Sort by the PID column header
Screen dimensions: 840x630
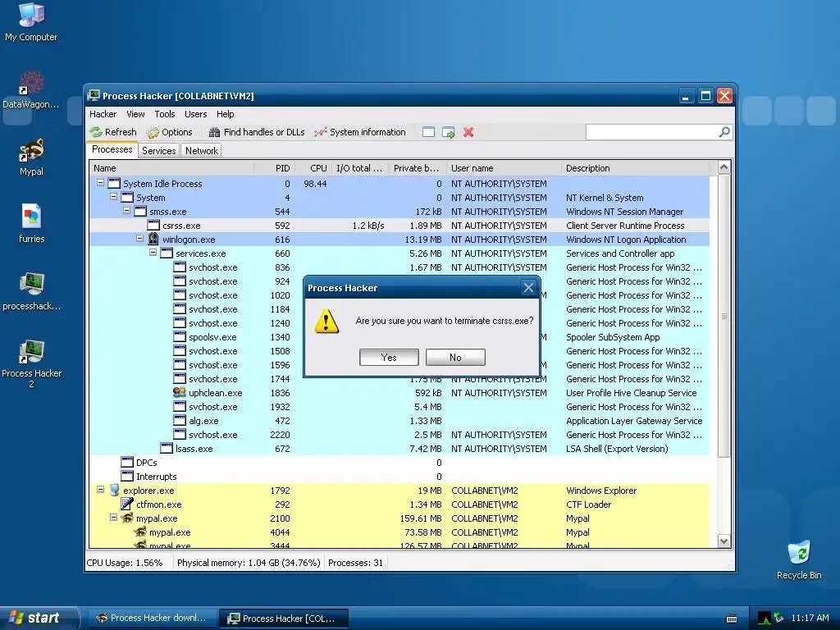pos(274,168)
